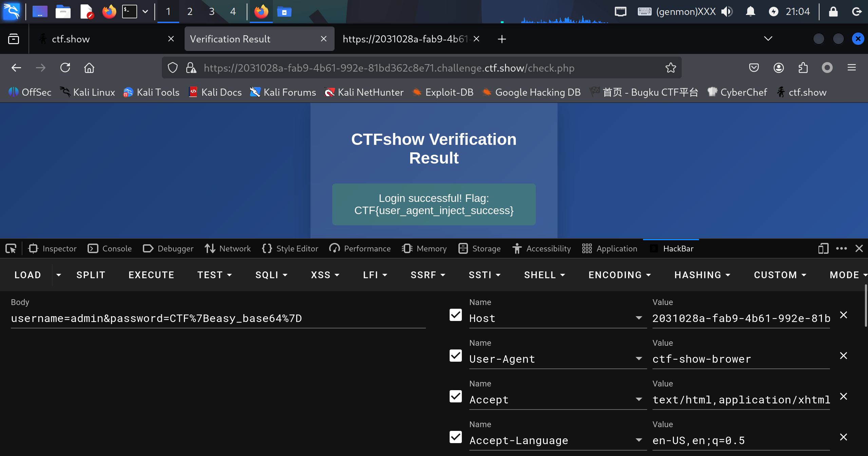Open the Kali terminal launcher in the taskbar
The height and width of the screenshot is (456, 868).
coord(130,12)
